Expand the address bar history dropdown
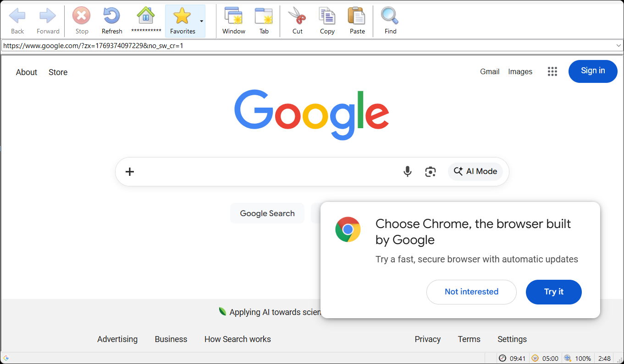Image resolution: width=624 pixels, height=364 pixels. 619,45
